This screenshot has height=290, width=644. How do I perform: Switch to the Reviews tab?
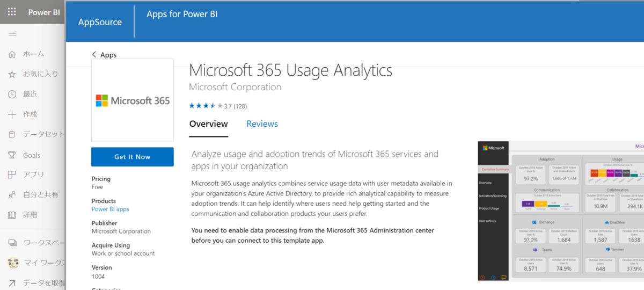(x=262, y=124)
